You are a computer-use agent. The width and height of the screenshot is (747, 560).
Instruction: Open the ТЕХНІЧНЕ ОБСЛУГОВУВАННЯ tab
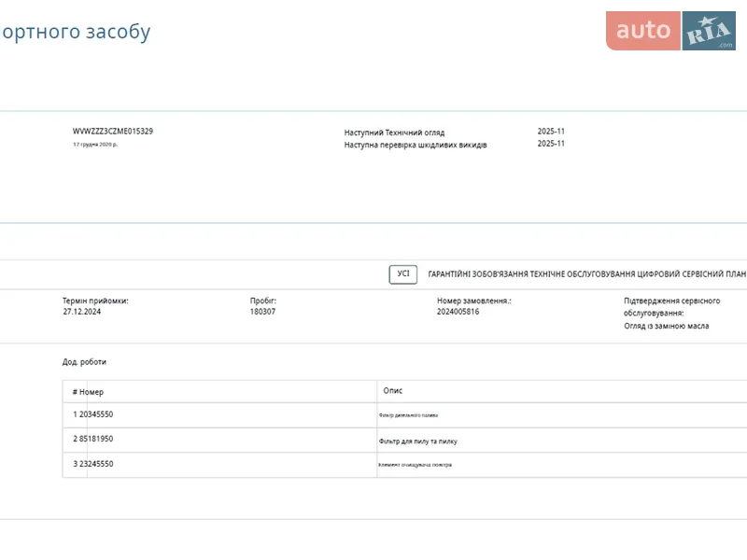tap(583, 274)
